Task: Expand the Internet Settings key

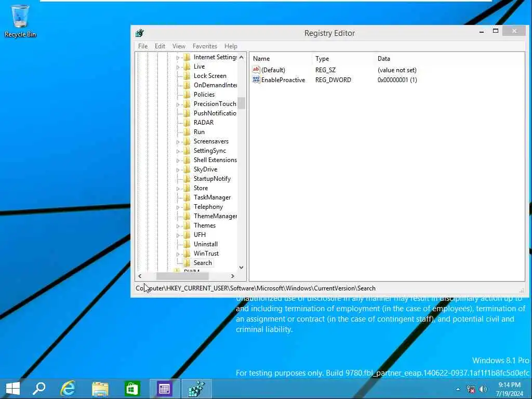Action: 178,58
